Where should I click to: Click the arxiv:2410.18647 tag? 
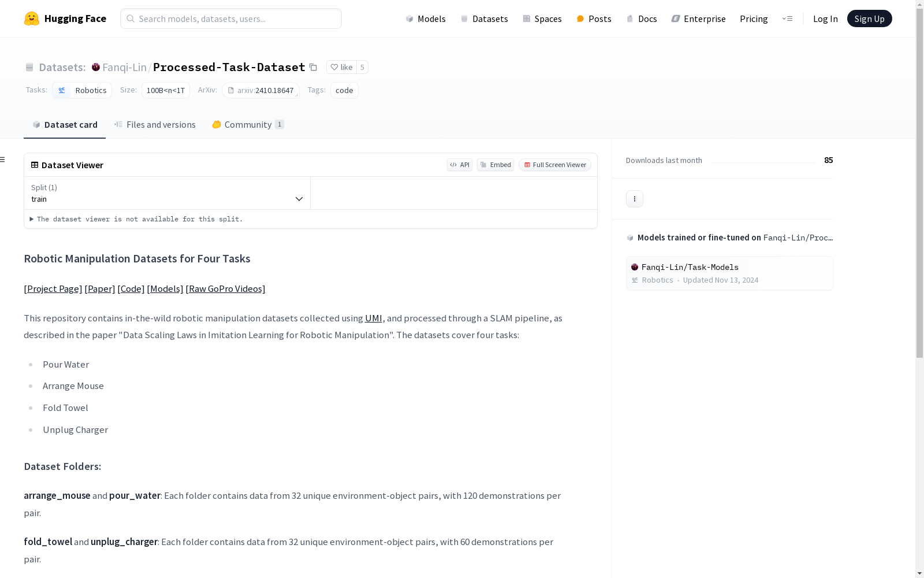click(261, 90)
